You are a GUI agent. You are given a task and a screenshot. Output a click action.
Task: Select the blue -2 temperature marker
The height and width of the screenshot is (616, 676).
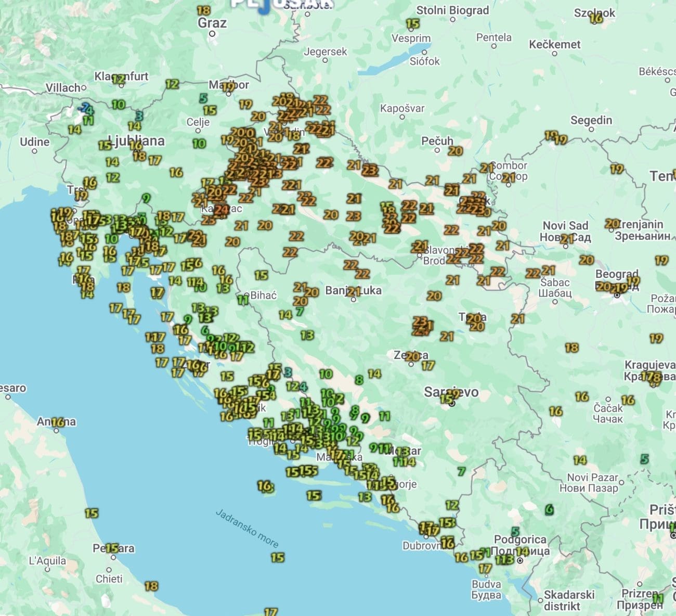pyautogui.click(x=83, y=108)
